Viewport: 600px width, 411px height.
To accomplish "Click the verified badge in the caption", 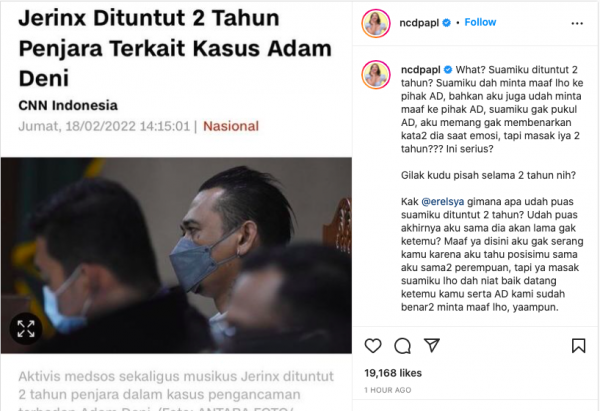I will click(x=448, y=70).
